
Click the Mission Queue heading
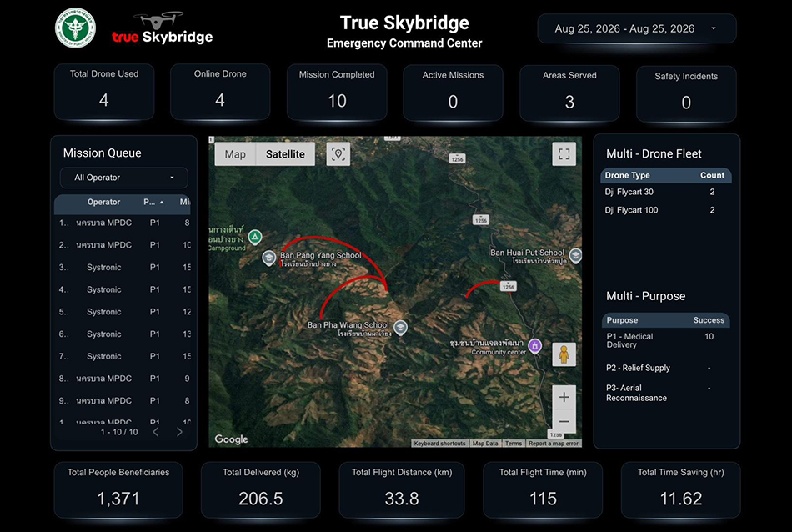[x=102, y=153]
